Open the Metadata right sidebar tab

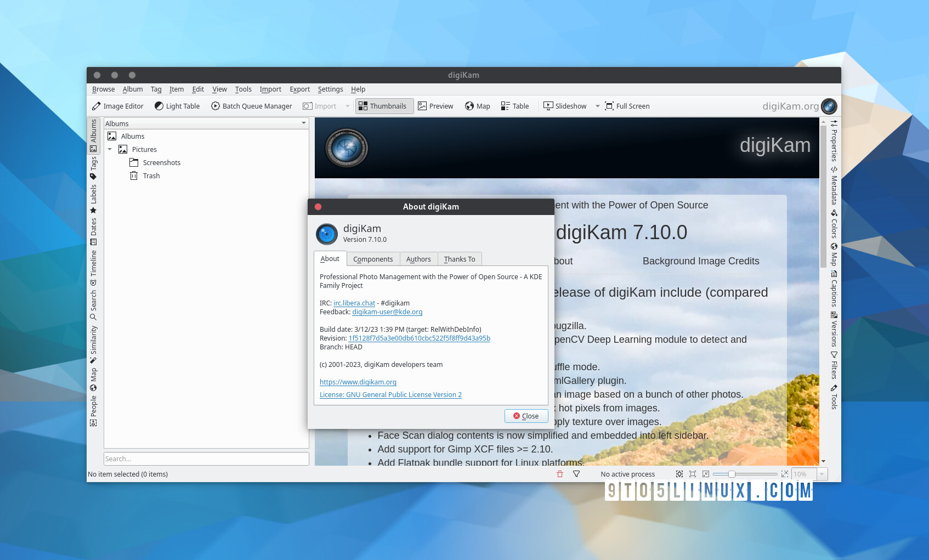(834, 185)
